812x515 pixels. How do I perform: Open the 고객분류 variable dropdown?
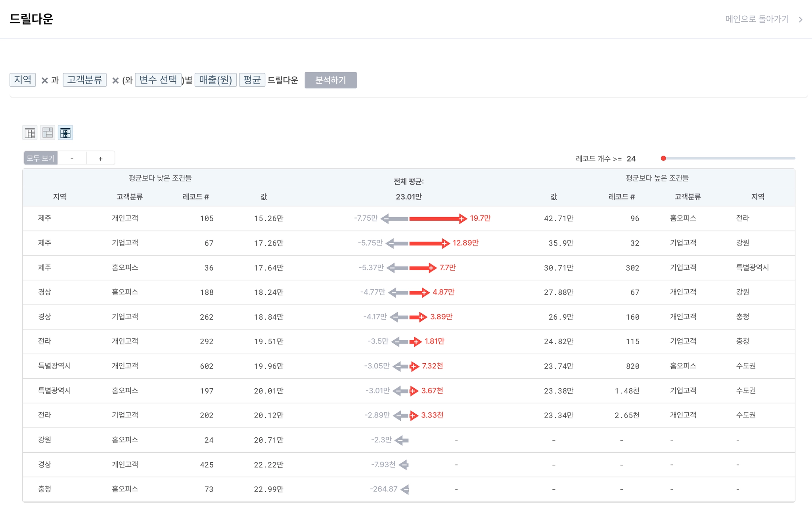tap(84, 80)
